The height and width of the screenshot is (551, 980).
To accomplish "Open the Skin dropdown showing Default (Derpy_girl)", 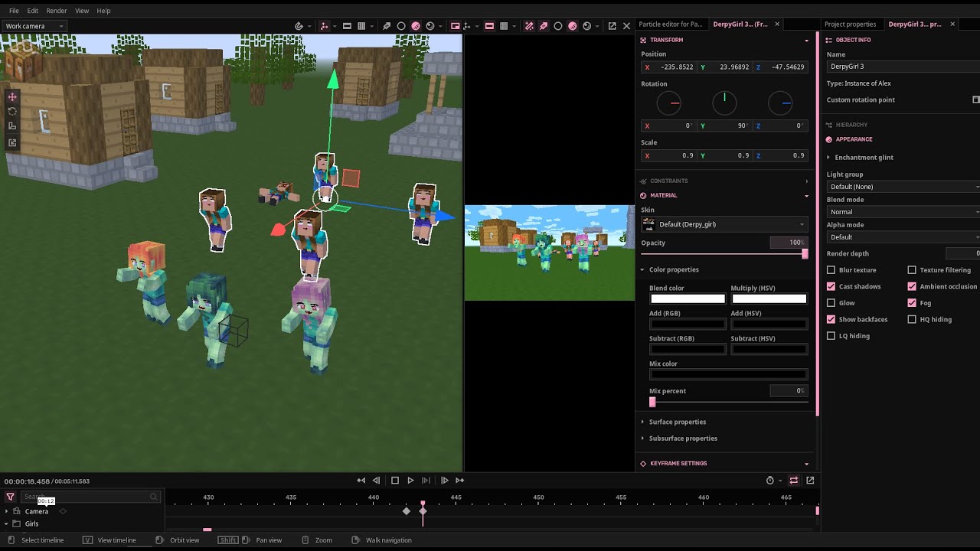I will coord(724,224).
